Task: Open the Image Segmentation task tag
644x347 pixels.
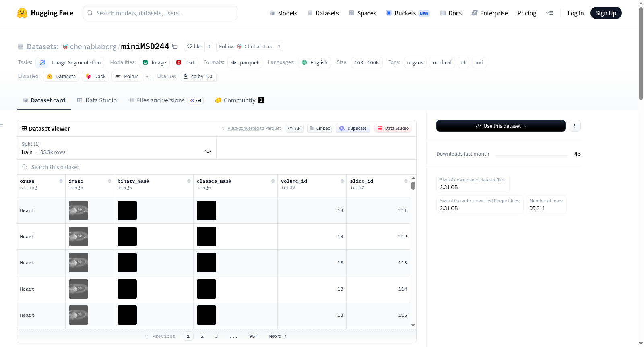Action: pos(70,62)
